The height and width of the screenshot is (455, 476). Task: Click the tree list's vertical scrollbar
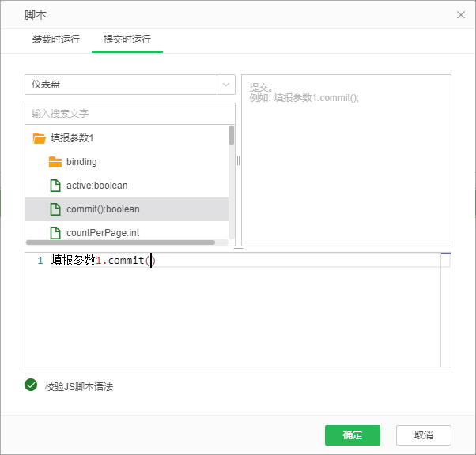(232, 136)
